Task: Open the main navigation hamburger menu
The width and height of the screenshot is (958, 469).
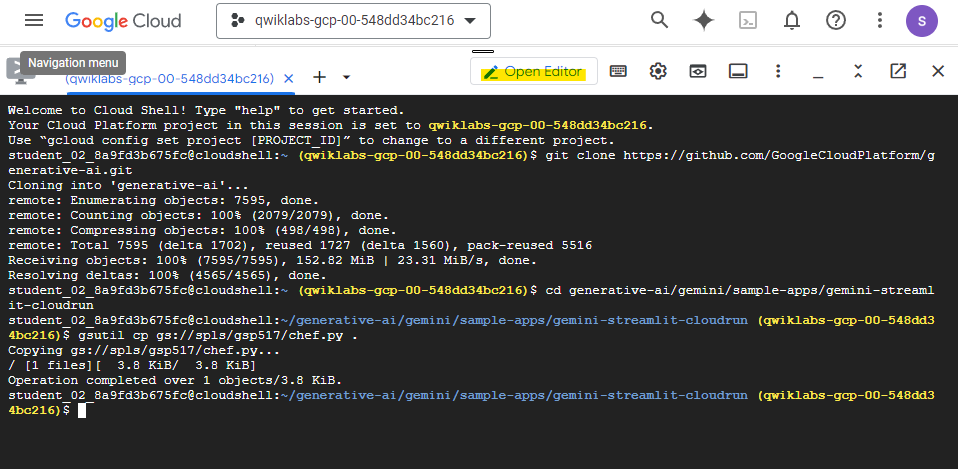Action: click(34, 20)
